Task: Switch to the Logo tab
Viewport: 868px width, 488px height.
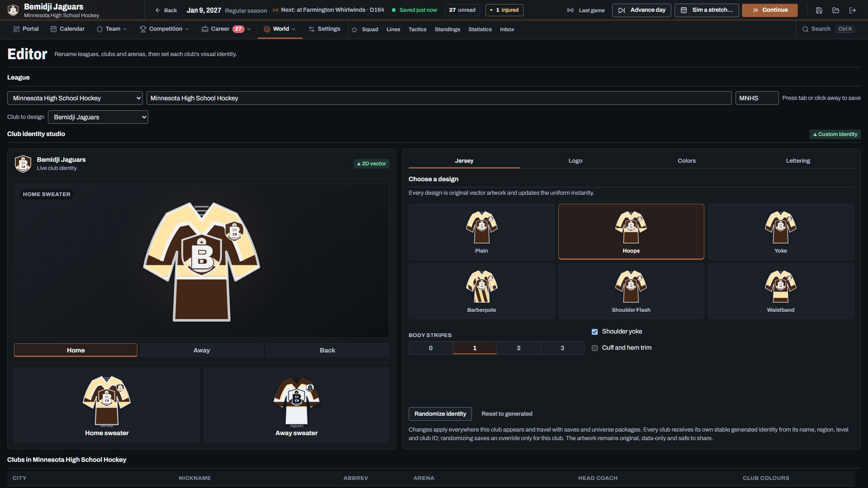Action: pyautogui.click(x=576, y=161)
